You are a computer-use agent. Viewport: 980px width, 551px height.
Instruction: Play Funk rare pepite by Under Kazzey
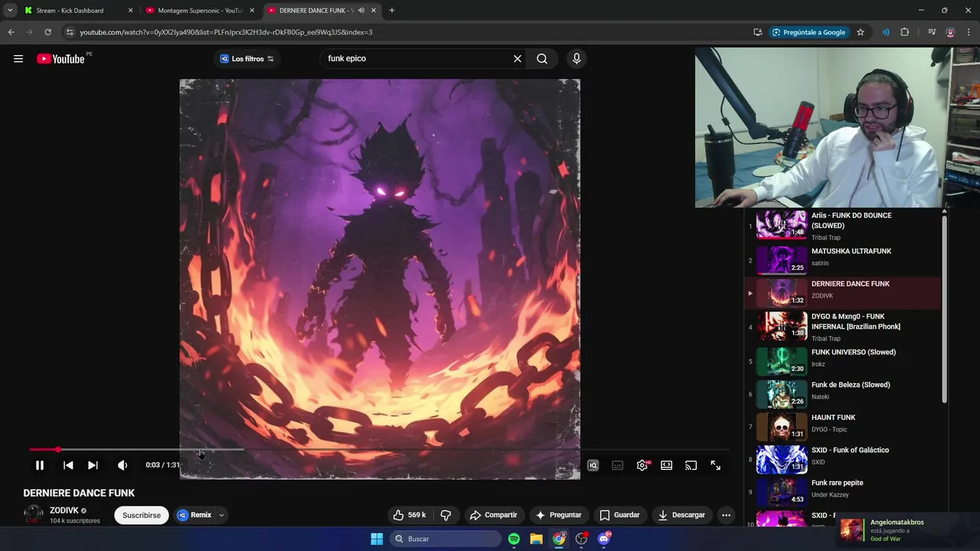point(842,492)
